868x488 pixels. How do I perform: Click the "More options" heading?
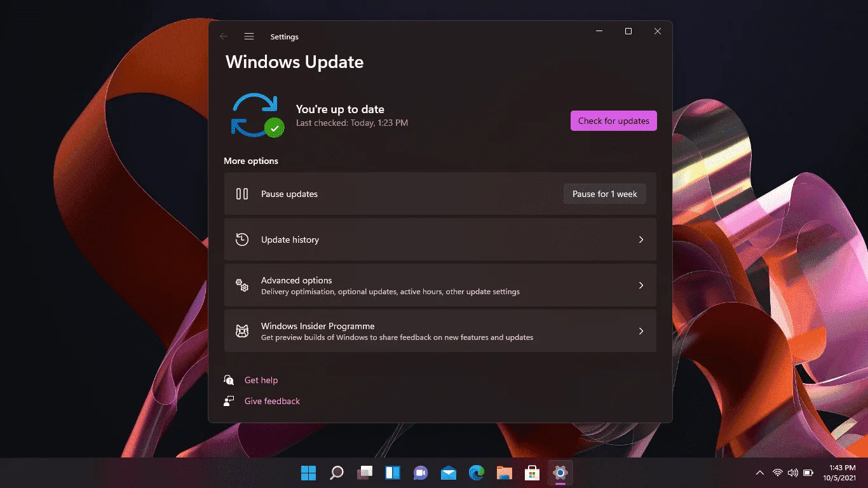[x=251, y=161]
